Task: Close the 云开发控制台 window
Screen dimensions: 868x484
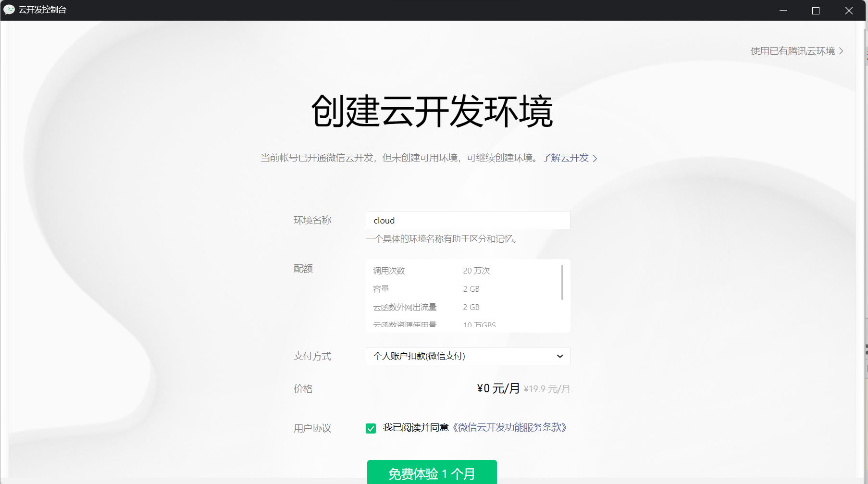Action: [849, 10]
